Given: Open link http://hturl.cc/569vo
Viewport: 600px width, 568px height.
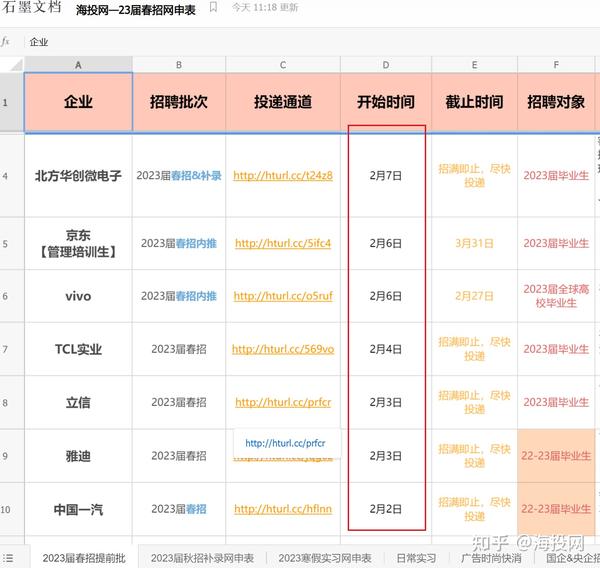Looking at the screenshot, I should tap(283, 349).
